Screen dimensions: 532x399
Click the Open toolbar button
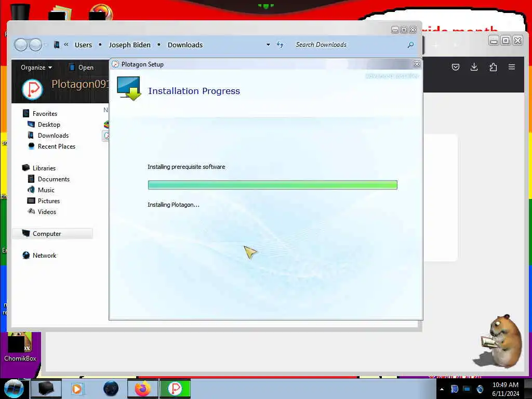point(82,67)
